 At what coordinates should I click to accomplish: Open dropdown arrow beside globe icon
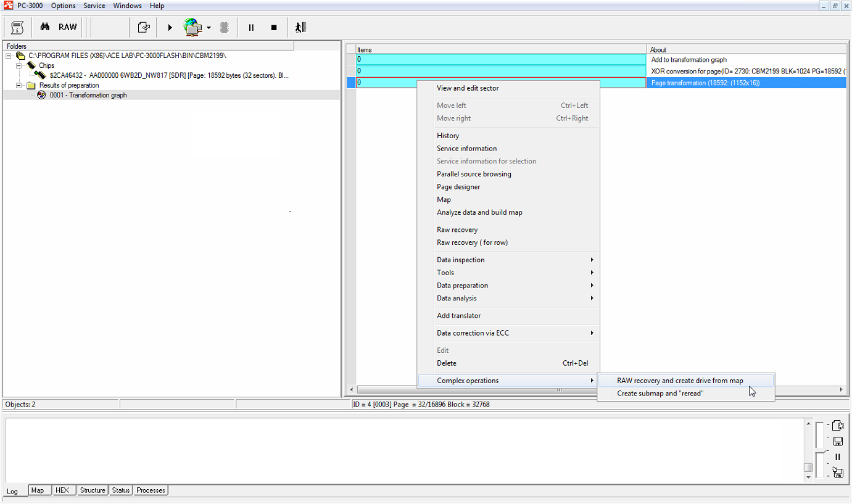[x=209, y=28]
